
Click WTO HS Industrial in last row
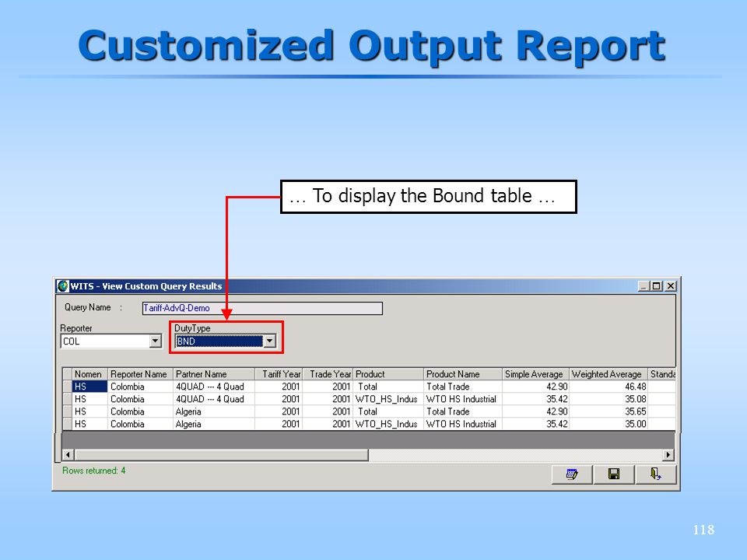[461, 424]
